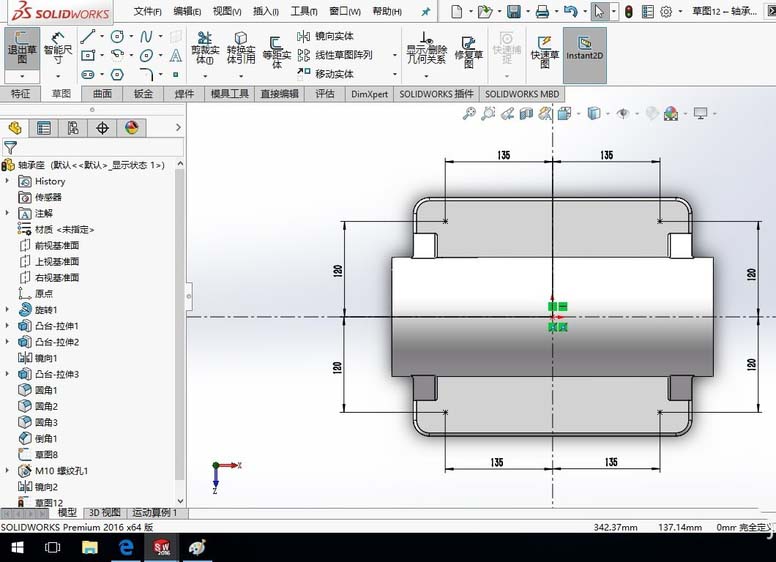Select the Smart Dimension (智能尺寸) tool
The height and width of the screenshot is (562, 776).
click(x=58, y=48)
